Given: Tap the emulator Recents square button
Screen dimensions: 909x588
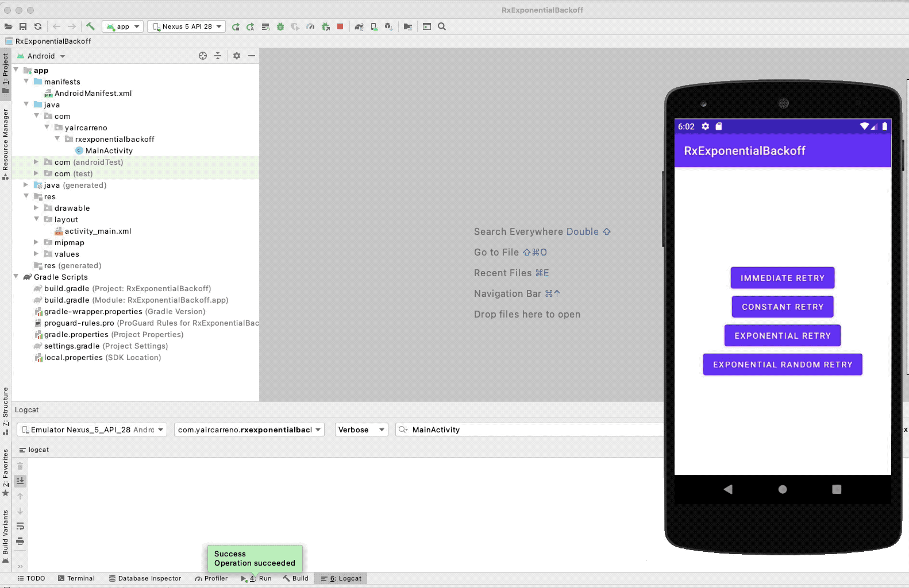Looking at the screenshot, I should tap(837, 489).
